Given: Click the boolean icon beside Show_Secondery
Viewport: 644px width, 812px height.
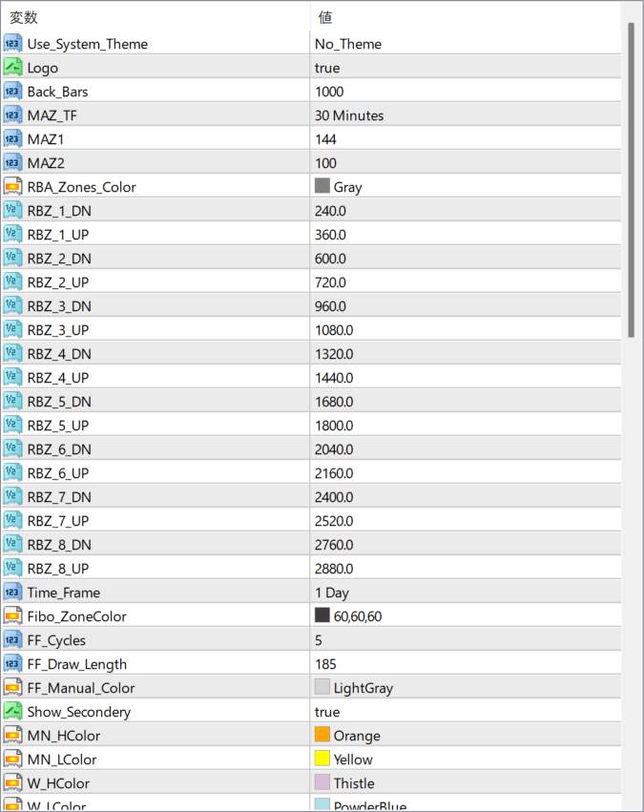Looking at the screenshot, I should [12, 712].
